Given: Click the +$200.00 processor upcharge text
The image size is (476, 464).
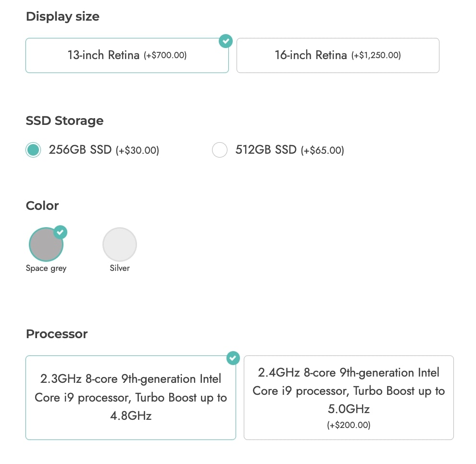Looking at the screenshot, I should 349,425.
